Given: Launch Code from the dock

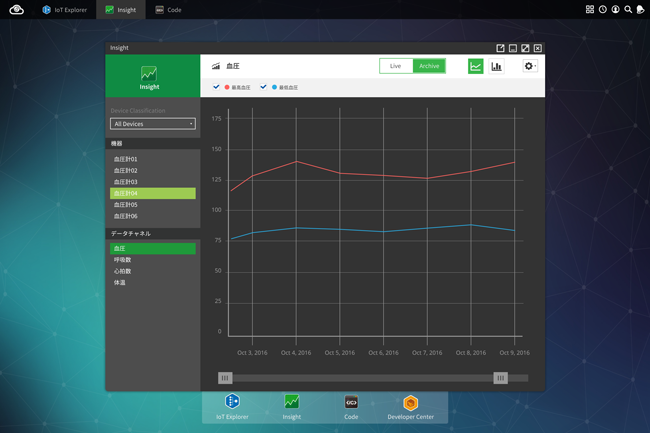Looking at the screenshot, I should click(x=351, y=407).
